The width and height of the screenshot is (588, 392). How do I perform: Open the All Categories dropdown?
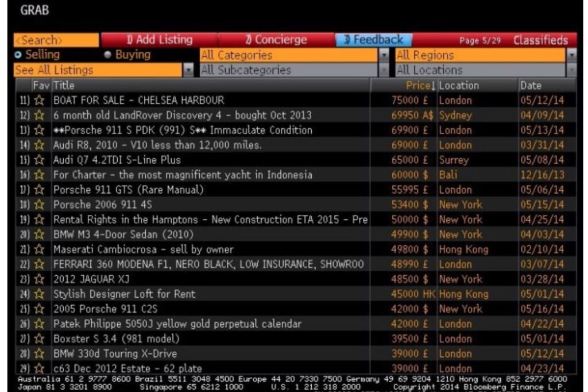(x=384, y=55)
